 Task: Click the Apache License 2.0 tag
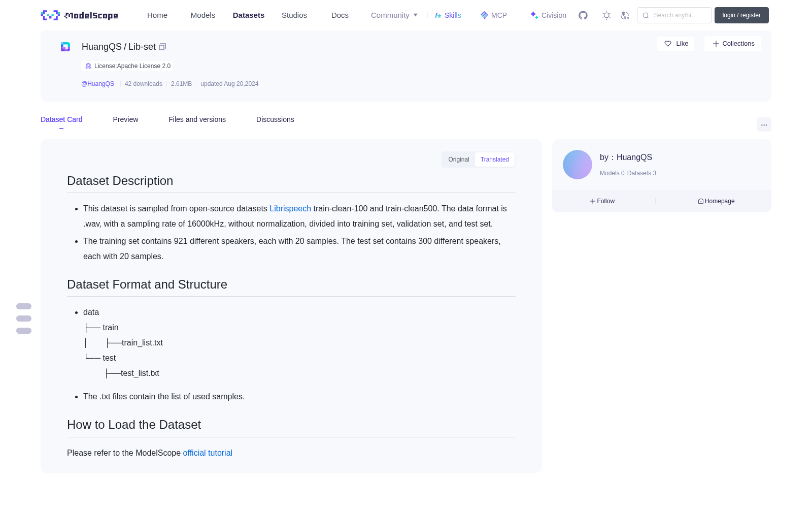127,66
